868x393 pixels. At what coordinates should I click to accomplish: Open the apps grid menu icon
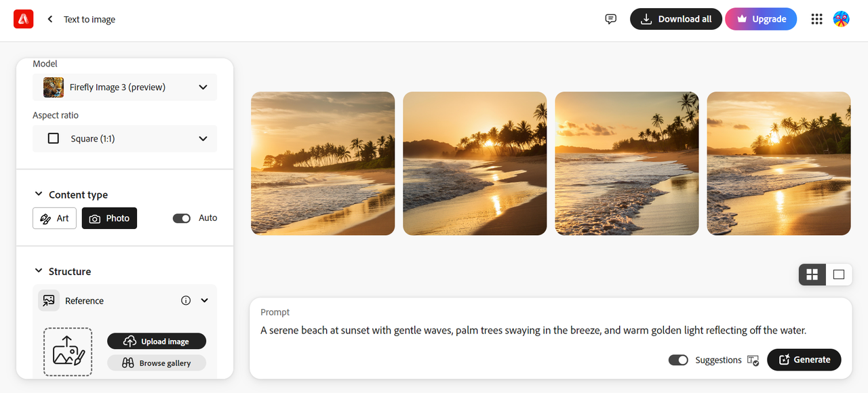pyautogui.click(x=817, y=19)
